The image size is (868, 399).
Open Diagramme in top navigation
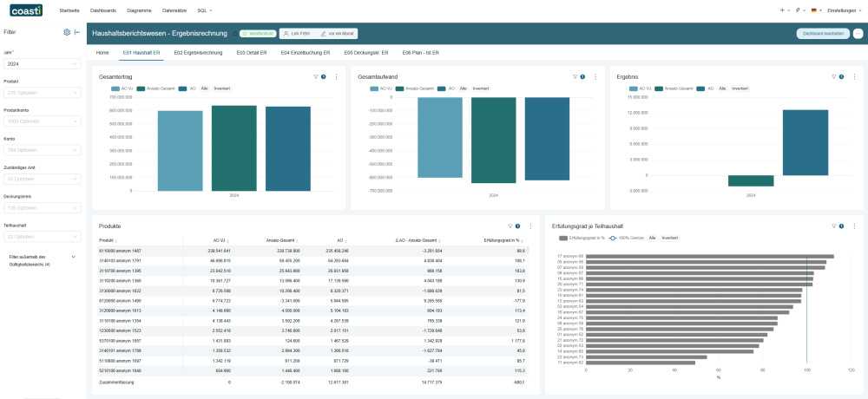tap(139, 10)
